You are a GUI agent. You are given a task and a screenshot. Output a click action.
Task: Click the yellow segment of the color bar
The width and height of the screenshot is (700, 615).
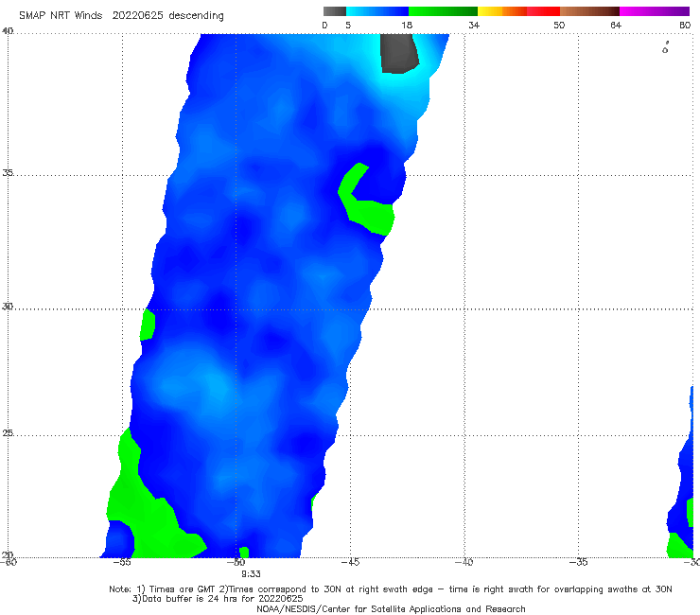click(x=490, y=11)
